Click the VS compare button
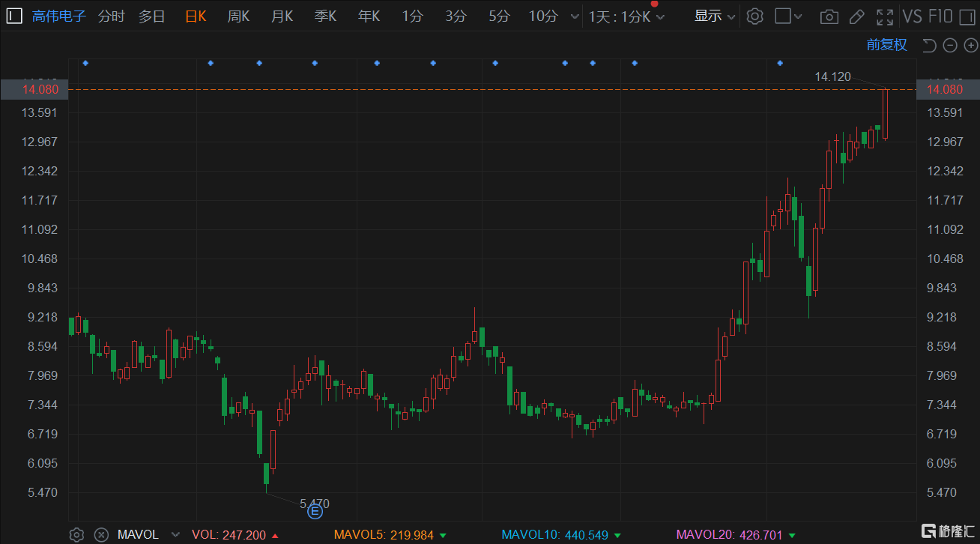 912,16
